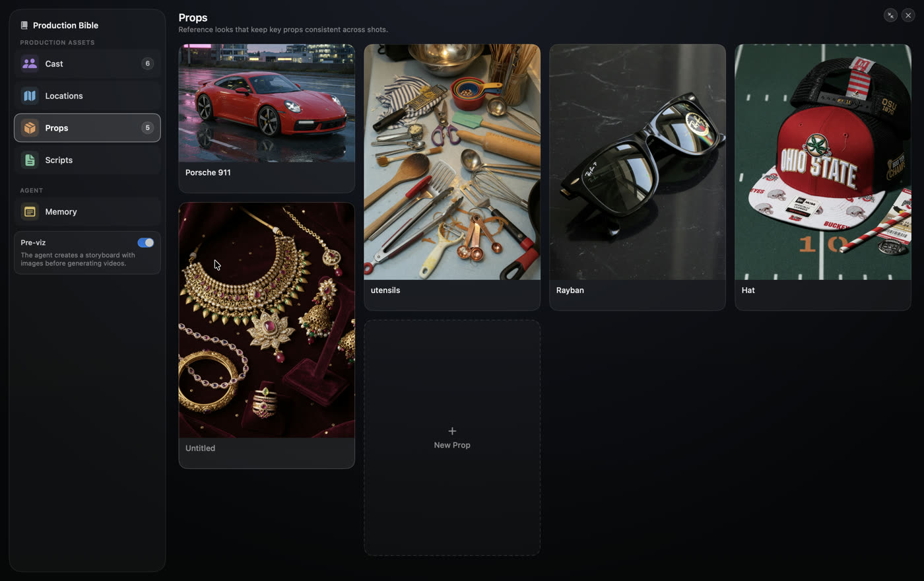
Task: Click the Locations map icon
Action: pyautogui.click(x=30, y=96)
